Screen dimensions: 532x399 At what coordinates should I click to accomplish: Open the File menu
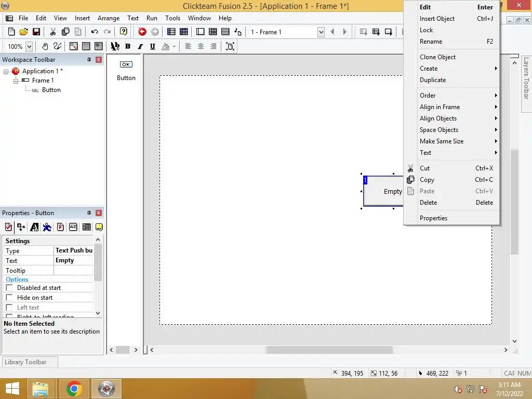pos(23,18)
